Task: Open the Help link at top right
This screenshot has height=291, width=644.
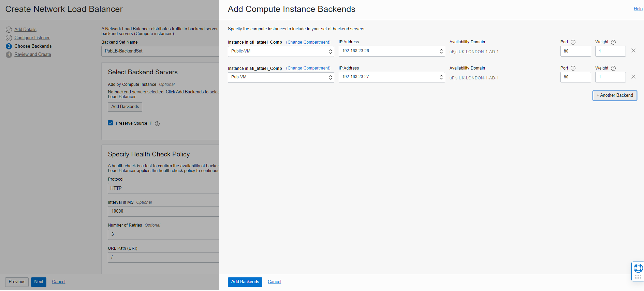Action: coord(638,9)
